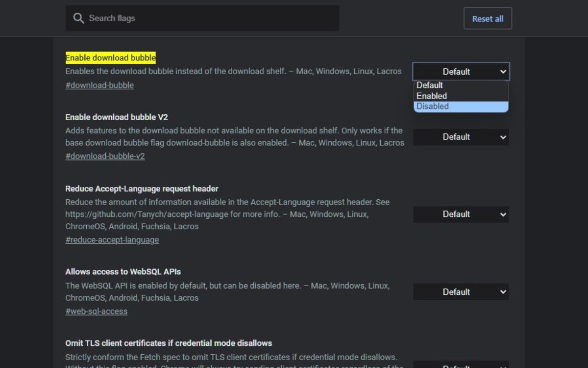Open the Enable download bubble V2 dropdown
The width and height of the screenshot is (588, 368).
(x=461, y=137)
